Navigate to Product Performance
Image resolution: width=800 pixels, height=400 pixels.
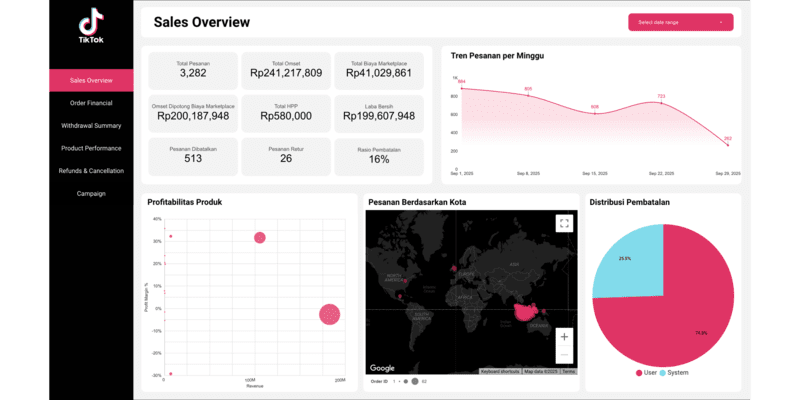(x=91, y=148)
